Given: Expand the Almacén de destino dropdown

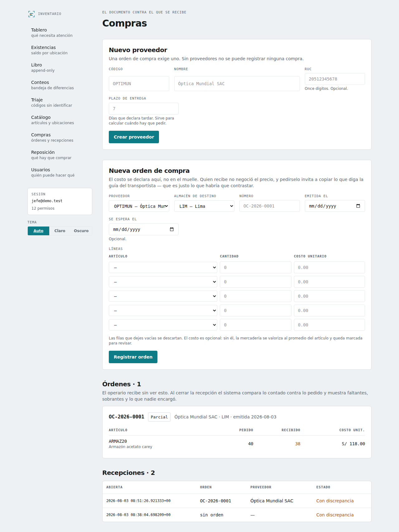Looking at the screenshot, I should coord(204,206).
